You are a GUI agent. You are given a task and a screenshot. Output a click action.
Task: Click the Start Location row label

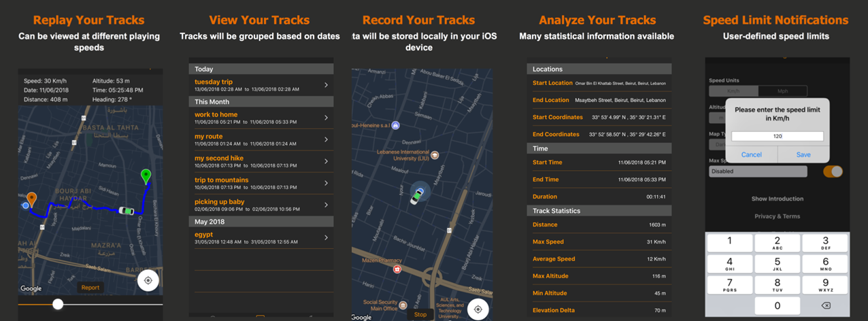pos(552,83)
